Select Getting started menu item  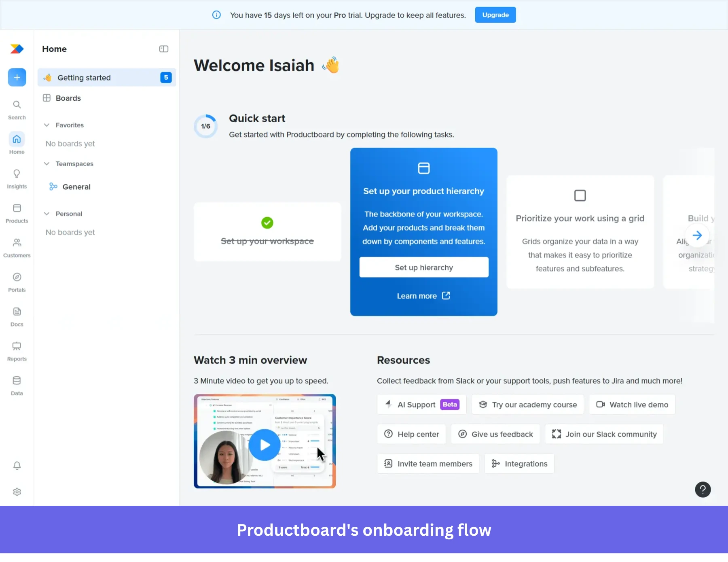(x=107, y=77)
